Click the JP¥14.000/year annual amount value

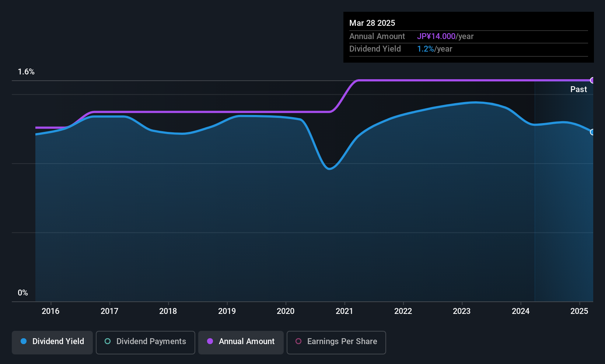[x=445, y=36]
